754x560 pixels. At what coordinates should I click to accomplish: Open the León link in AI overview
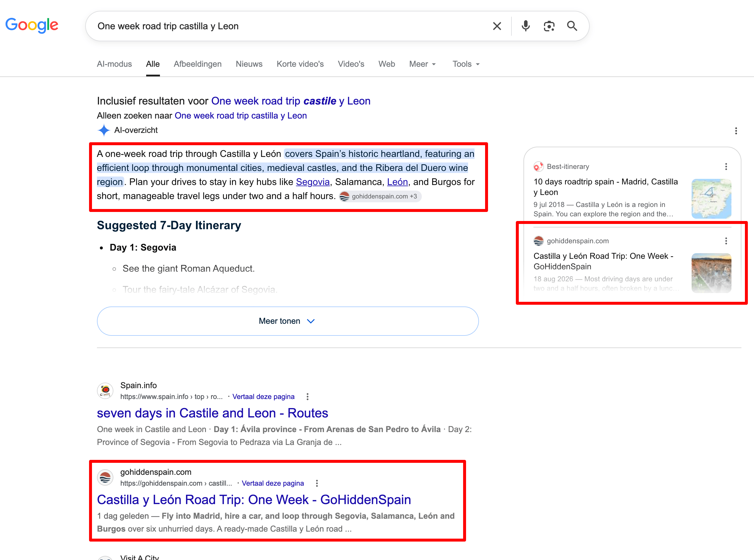point(398,182)
